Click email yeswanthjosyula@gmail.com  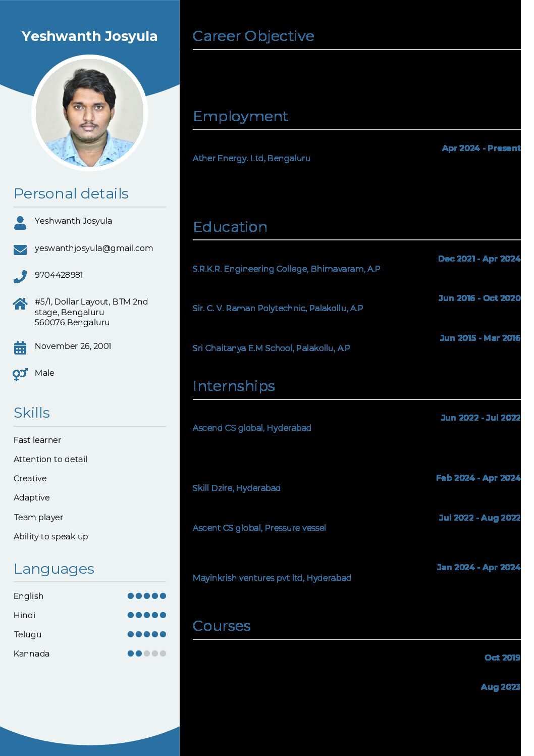click(x=94, y=248)
